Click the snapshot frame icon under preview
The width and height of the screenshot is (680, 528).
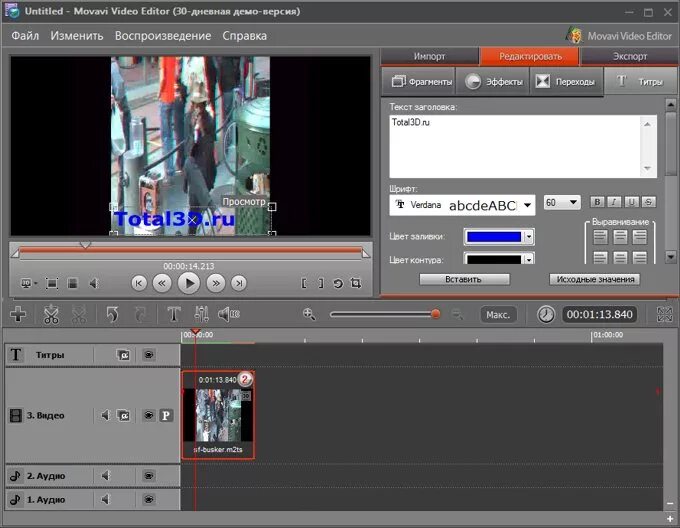tap(73, 284)
